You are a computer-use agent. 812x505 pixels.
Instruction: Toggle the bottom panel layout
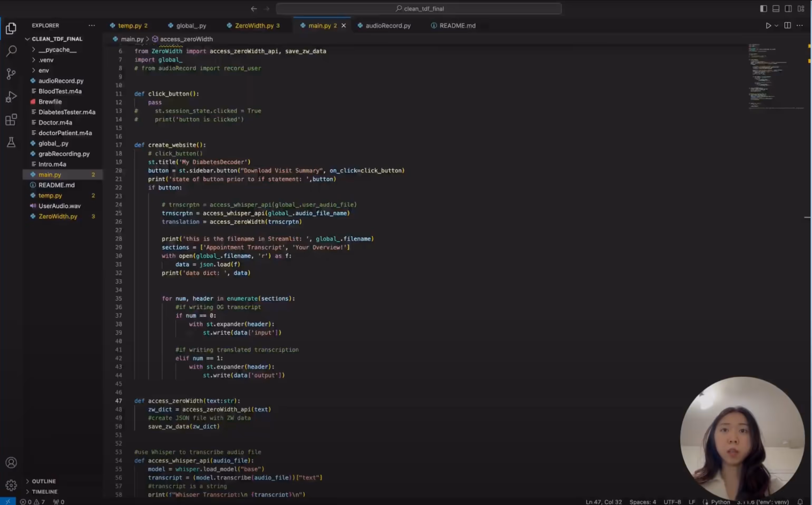[x=776, y=9]
